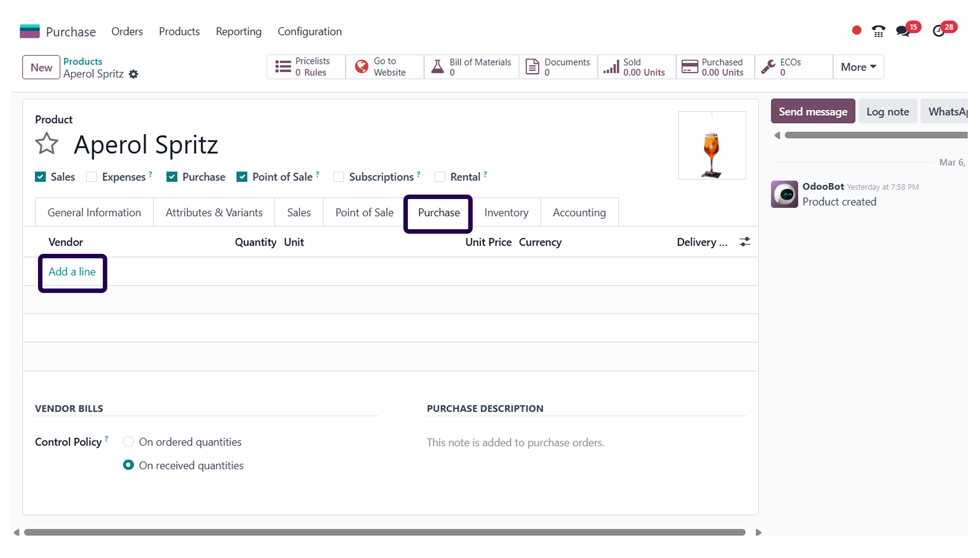Click left arrow of the bottom scrollbar

coord(16,532)
